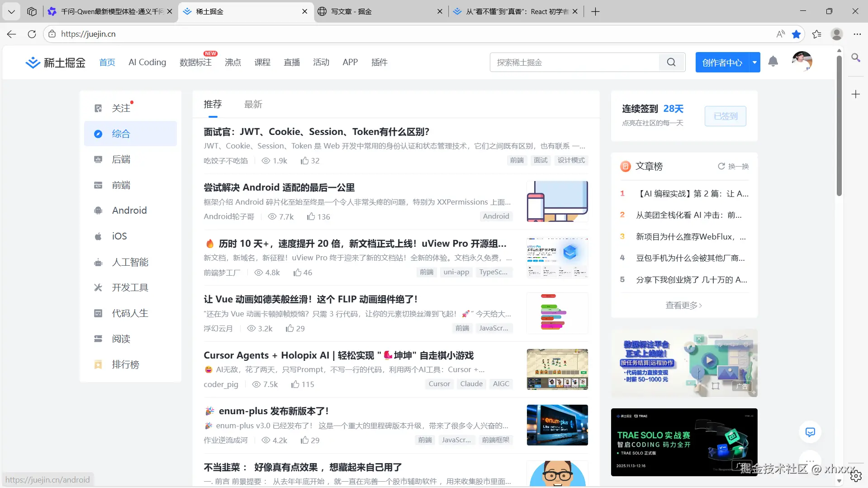
Task: Click the search magnifier icon button
Action: [671, 62]
